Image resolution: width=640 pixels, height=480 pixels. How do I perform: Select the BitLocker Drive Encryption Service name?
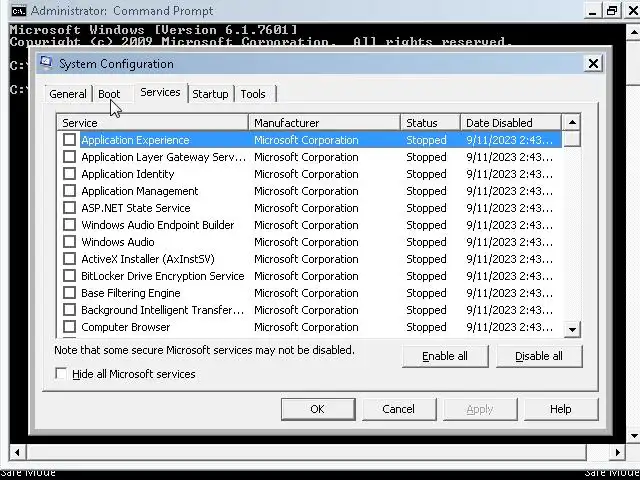(x=163, y=276)
